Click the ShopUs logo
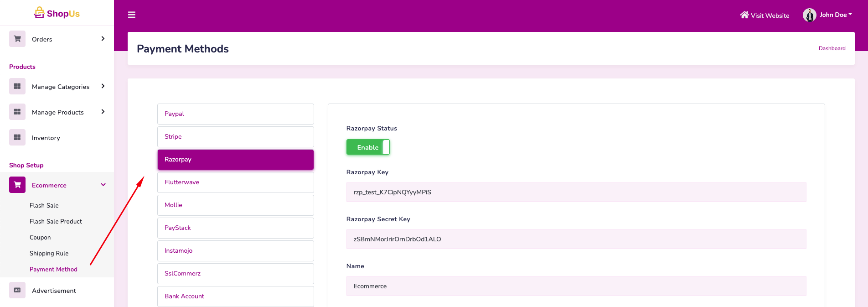 [x=57, y=13]
